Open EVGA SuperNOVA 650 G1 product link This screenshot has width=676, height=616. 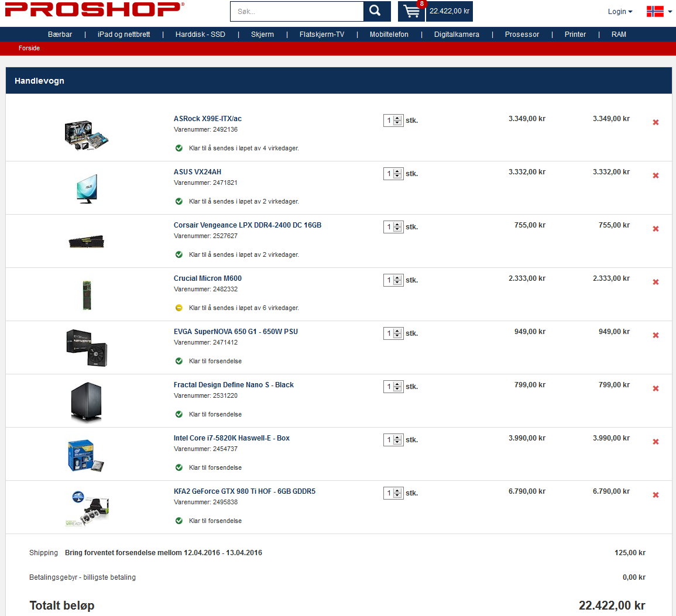tap(235, 331)
